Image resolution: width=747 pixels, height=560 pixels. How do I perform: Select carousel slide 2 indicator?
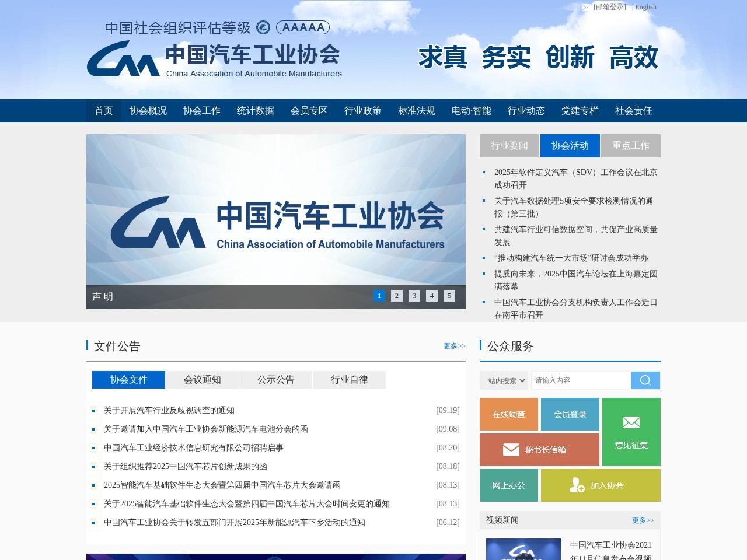pyautogui.click(x=397, y=296)
